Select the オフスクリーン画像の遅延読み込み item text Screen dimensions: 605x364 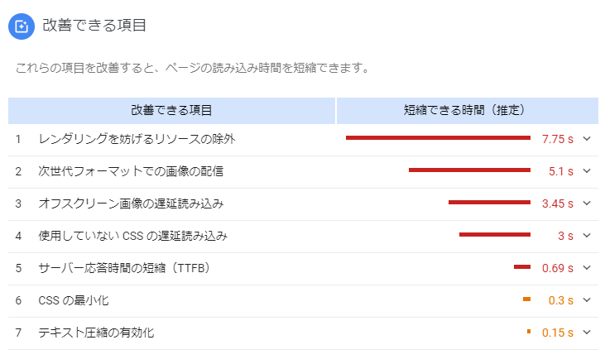pyautogui.click(x=131, y=204)
